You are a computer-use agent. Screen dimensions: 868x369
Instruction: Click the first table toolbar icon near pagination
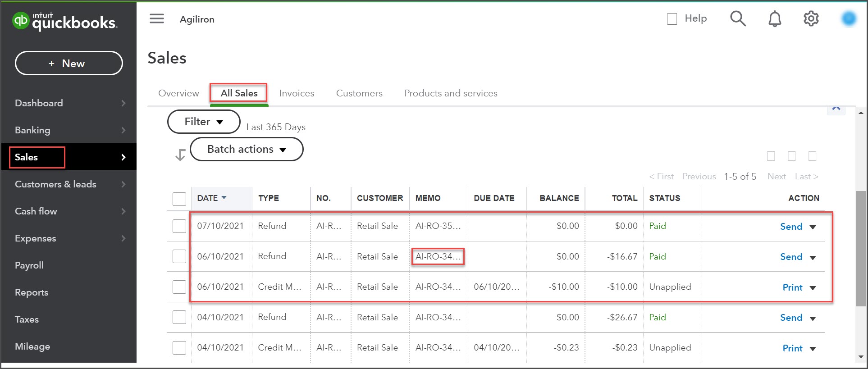tap(771, 156)
